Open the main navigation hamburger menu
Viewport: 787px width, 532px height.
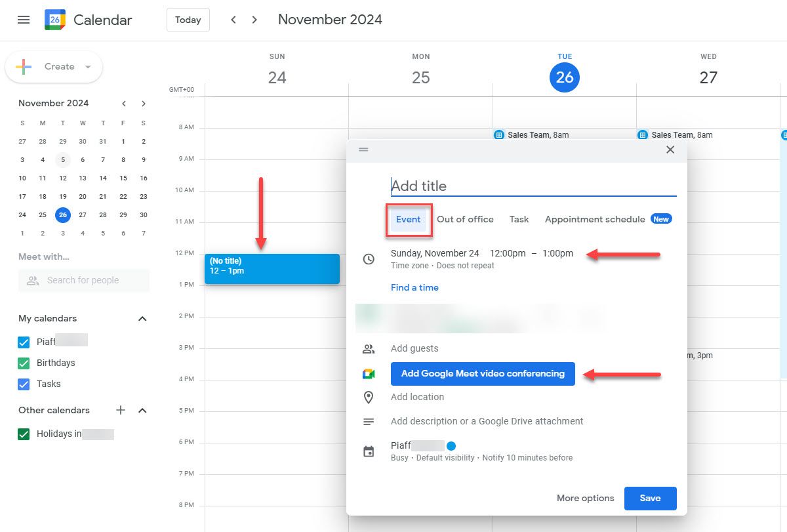coord(23,20)
